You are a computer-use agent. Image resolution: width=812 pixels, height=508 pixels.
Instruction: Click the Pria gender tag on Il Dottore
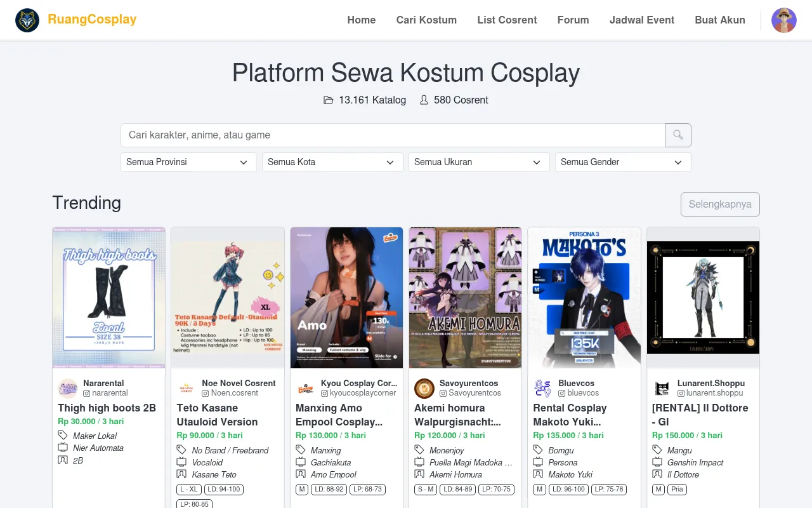(x=678, y=490)
